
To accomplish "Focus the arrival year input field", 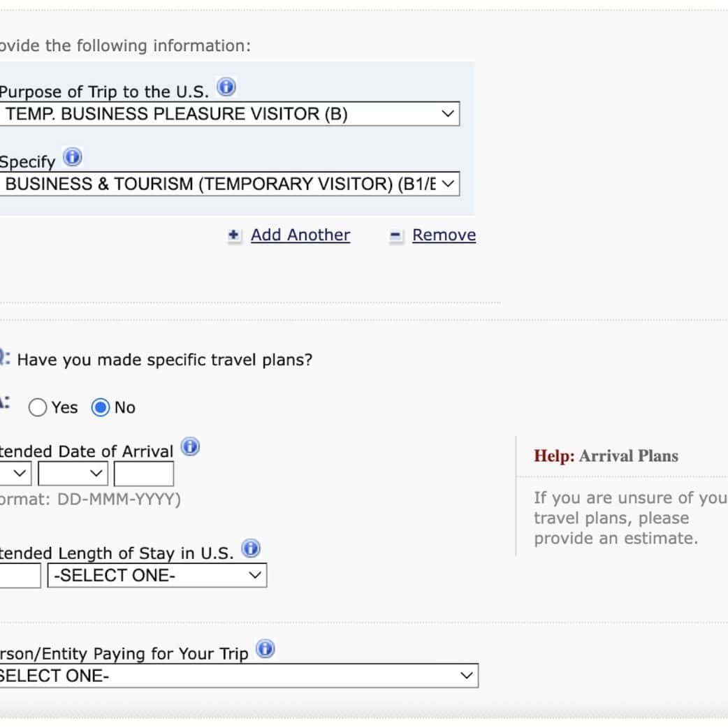I will [144, 474].
